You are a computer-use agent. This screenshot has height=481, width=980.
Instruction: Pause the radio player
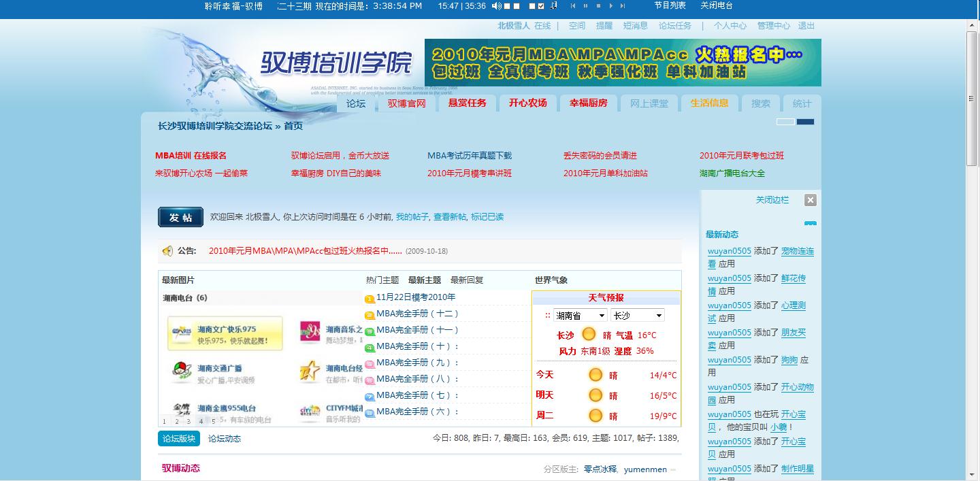click(586, 5)
